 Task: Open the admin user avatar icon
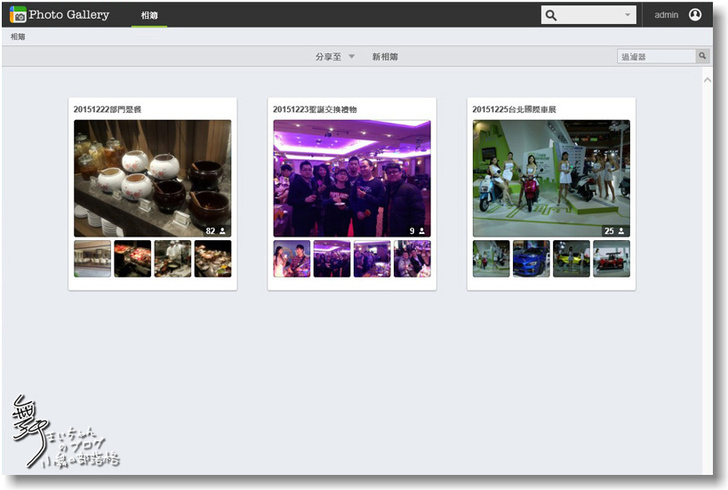(695, 15)
